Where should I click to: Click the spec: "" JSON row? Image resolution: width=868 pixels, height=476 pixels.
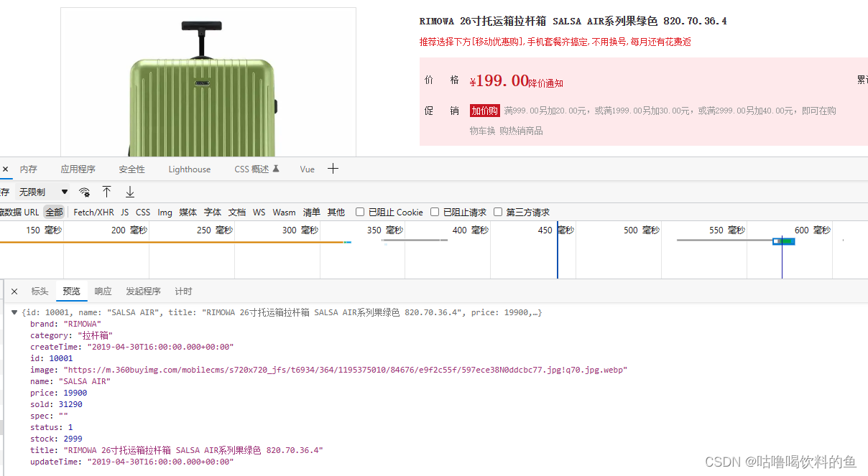[49, 416]
